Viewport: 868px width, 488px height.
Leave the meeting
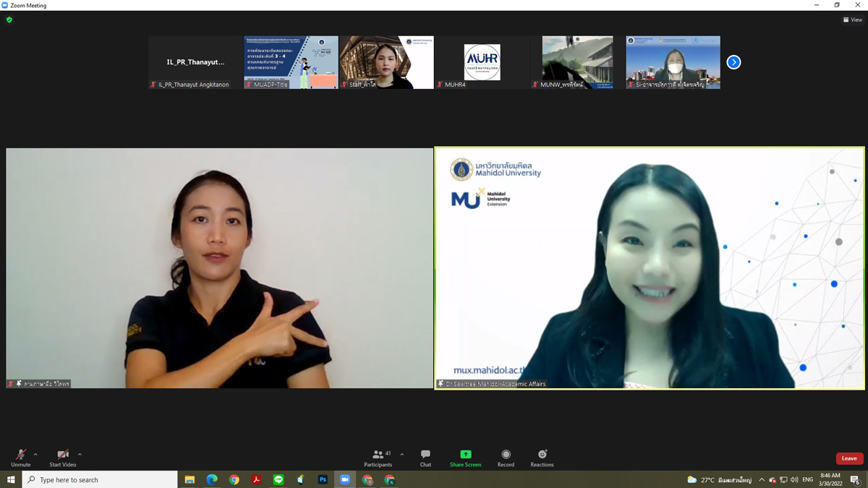pos(849,458)
